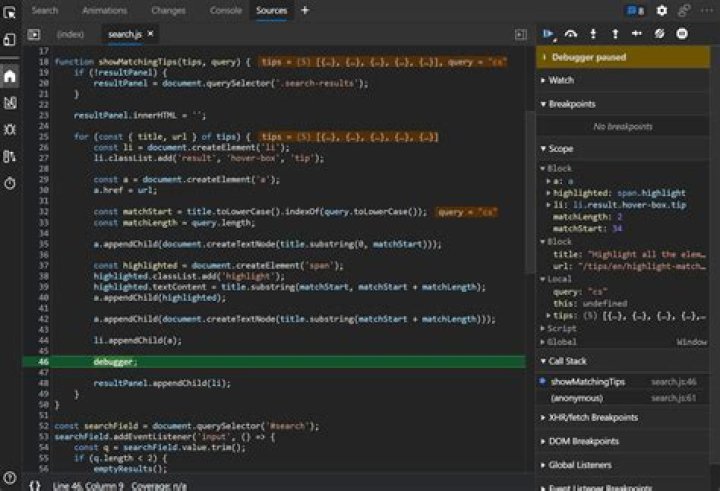720x491 pixels.
Task: Expand Global Listeners section
Action: coord(623,465)
